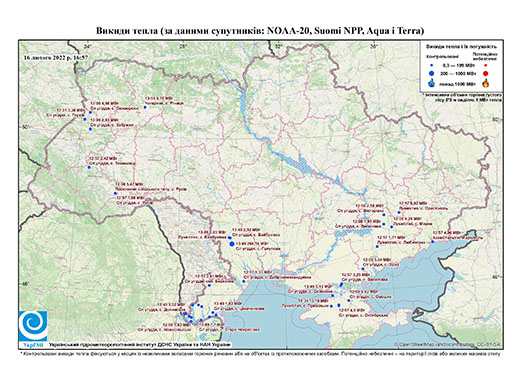
Task: Select the large blue circle legend symbol
Action: [432, 73]
